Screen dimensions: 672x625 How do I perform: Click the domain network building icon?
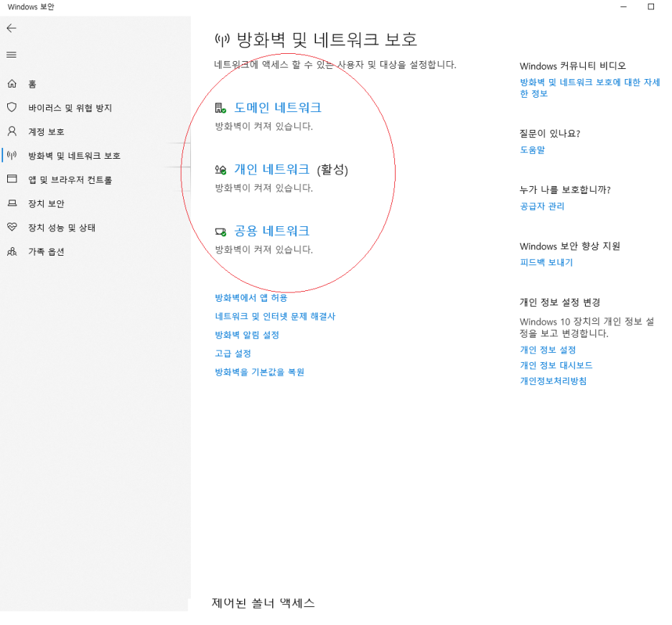pos(220,108)
